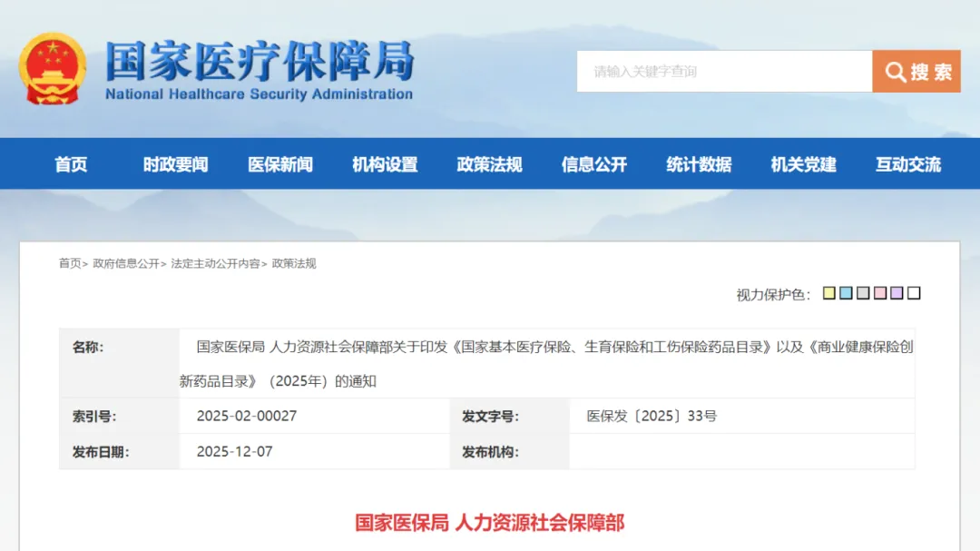Open the 政策法规 navigation tab
Viewport: 980px width, 551px height.
click(x=489, y=164)
